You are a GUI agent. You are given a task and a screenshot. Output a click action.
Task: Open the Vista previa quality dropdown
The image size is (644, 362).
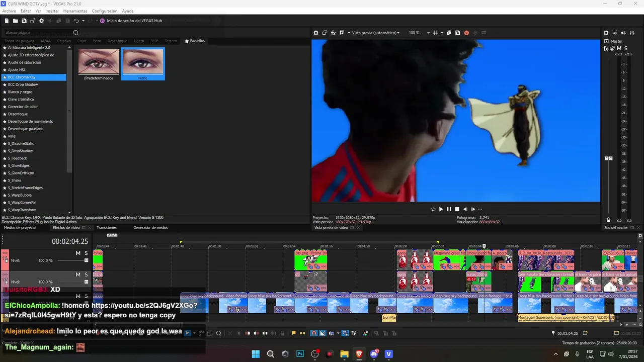click(375, 33)
